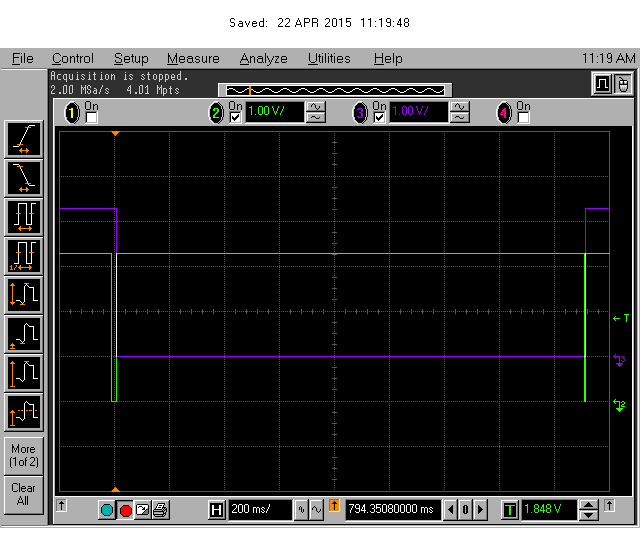This screenshot has height=544, width=640.
Task: Click the channel 2 ground marker
Action: [x=619, y=406]
